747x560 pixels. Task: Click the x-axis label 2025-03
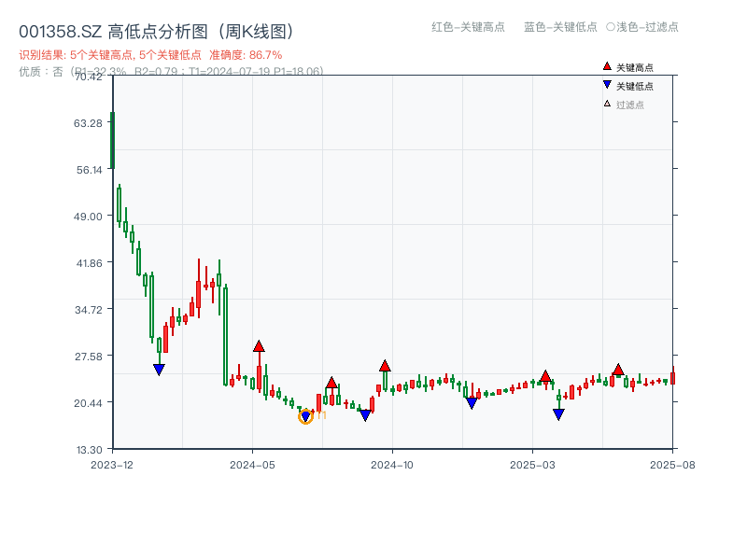click(x=532, y=465)
